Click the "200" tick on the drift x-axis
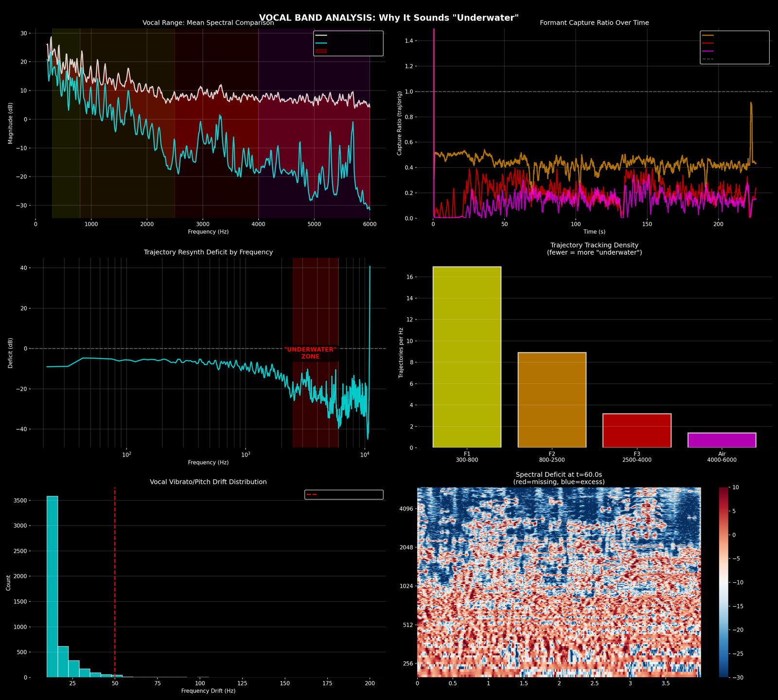This screenshot has width=778, height=700. (370, 683)
